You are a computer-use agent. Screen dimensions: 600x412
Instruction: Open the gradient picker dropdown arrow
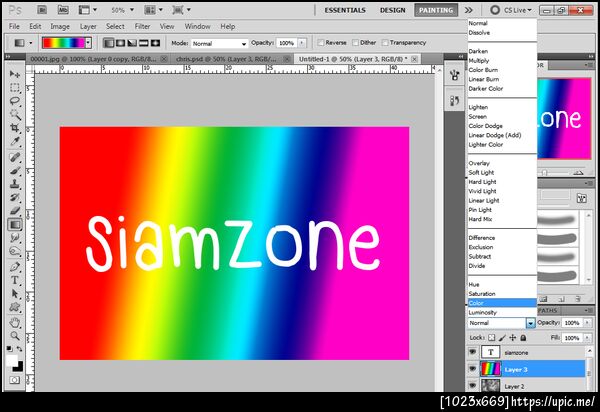(x=88, y=43)
